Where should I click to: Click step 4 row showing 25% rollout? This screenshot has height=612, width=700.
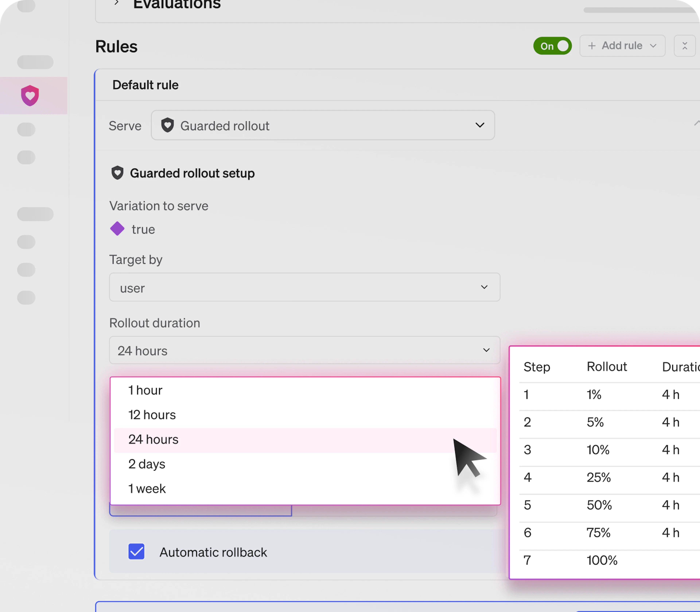coord(598,478)
